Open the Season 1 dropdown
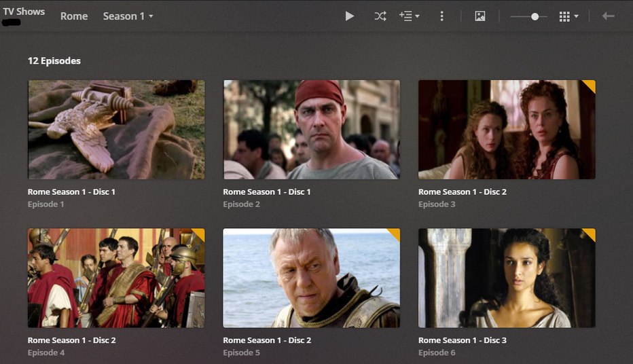The image size is (633, 364). 128,16
